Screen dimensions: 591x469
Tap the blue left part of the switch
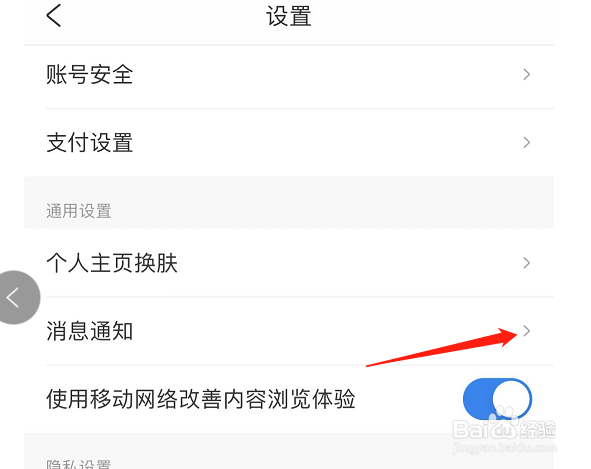(477, 399)
